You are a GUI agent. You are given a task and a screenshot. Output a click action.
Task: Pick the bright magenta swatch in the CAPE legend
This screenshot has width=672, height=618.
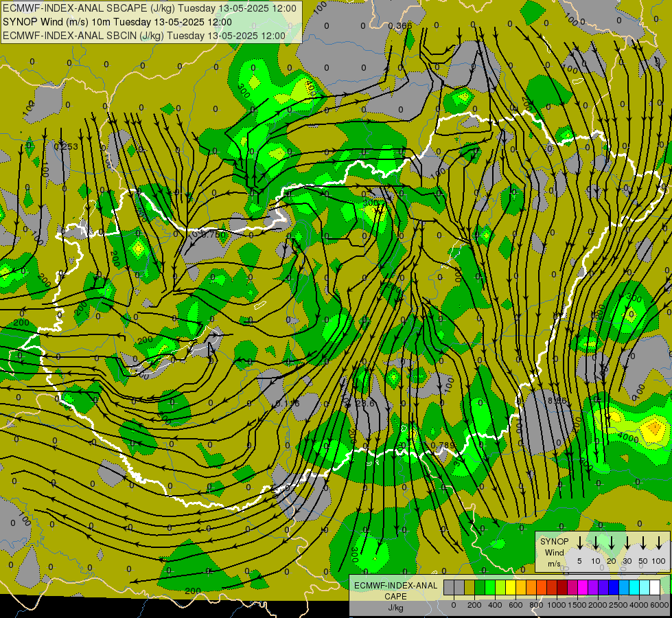click(x=583, y=587)
